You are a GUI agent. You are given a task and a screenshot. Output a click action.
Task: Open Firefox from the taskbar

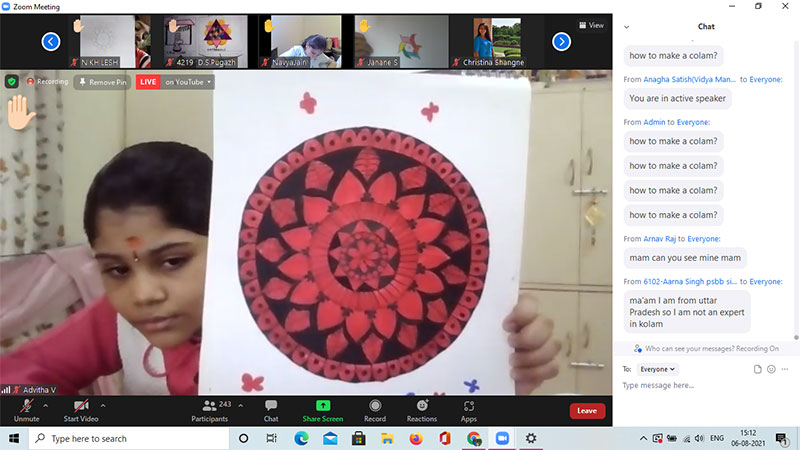tap(416, 438)
